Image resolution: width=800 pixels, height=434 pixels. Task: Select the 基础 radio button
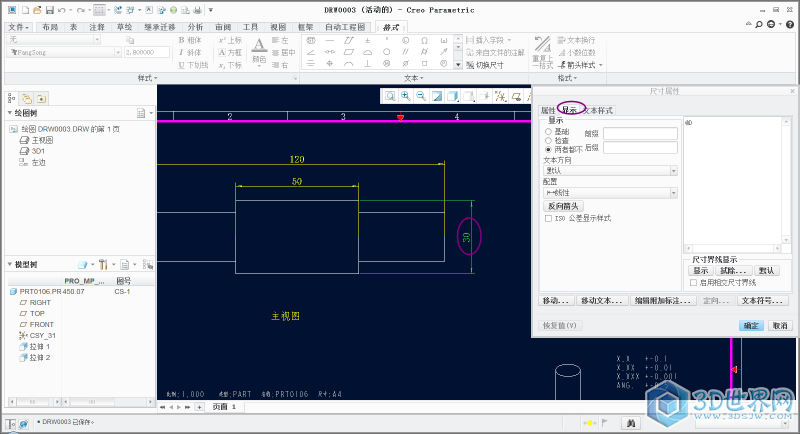point(547,131)
